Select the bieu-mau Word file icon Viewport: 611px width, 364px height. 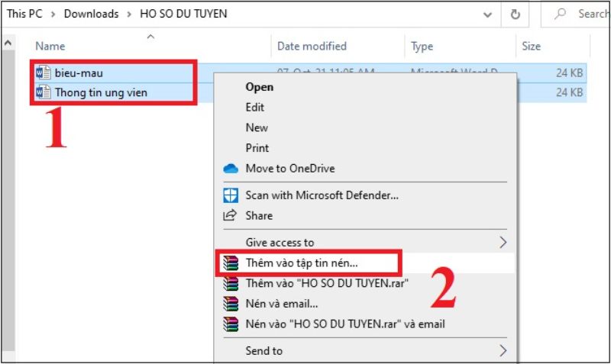coord(43,72)
